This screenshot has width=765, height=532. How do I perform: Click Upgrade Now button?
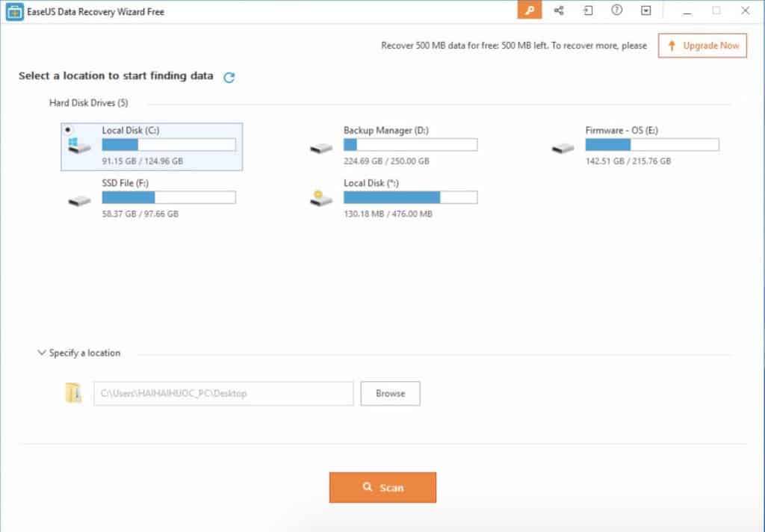[702, 46]
